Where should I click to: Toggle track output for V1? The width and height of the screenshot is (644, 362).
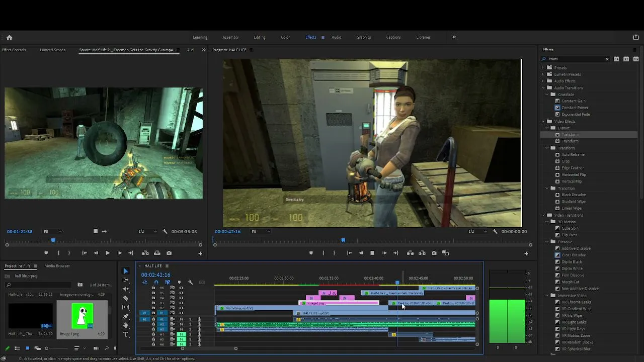pos(181,313)
